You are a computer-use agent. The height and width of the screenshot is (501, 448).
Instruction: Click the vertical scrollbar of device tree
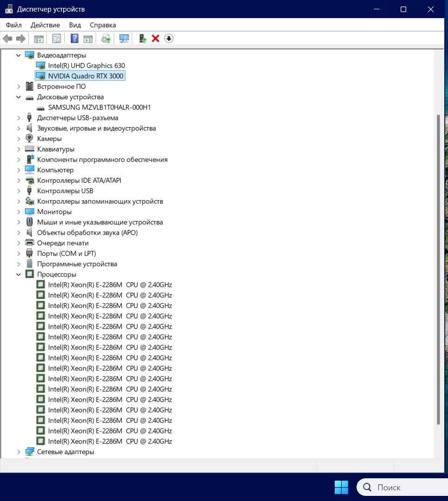click(x=438, y=270)
